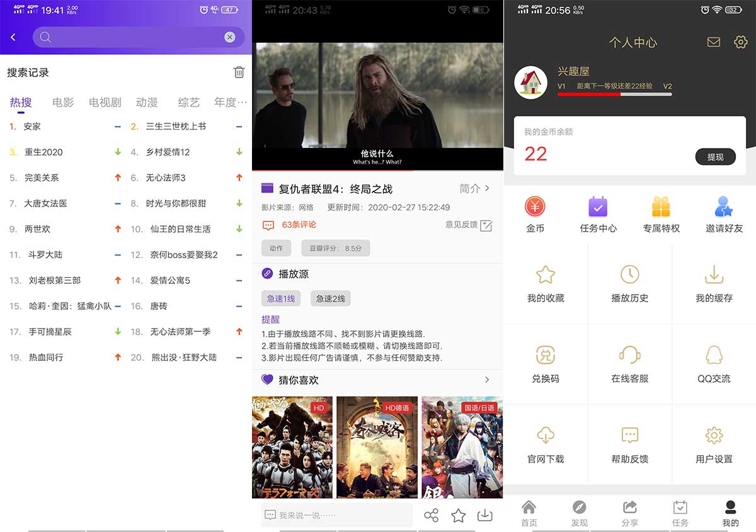Switch to the 电影 tab
The image size is (756, 532).
[x=63, y=102]
